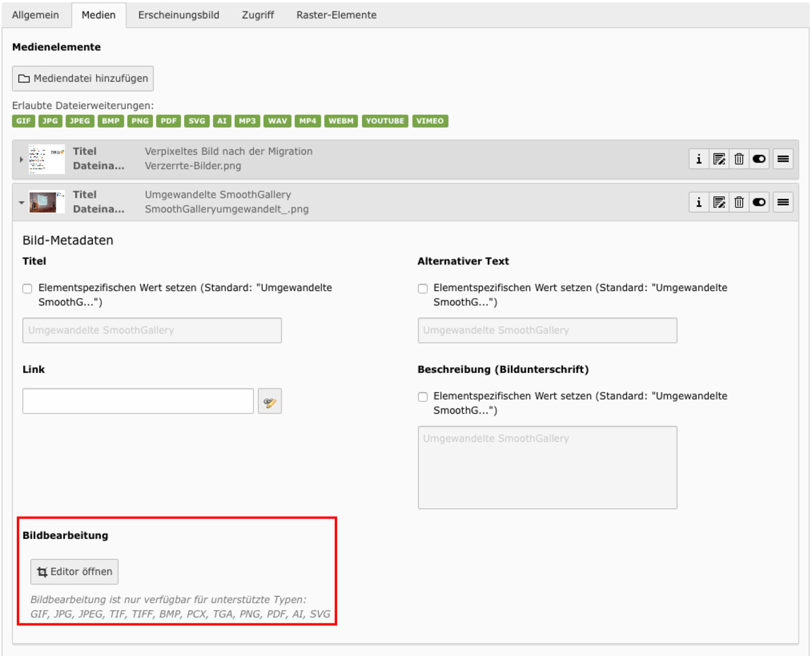Open the Raster-Elemente tab
The width and height of the screenshot is (812, 656).
coord(336,15)
